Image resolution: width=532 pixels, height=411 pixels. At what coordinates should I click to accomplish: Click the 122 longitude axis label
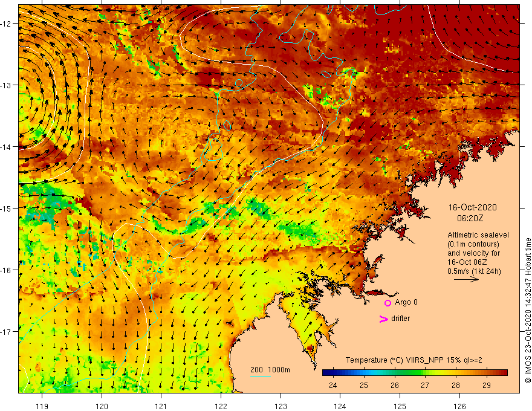[221, 406]
